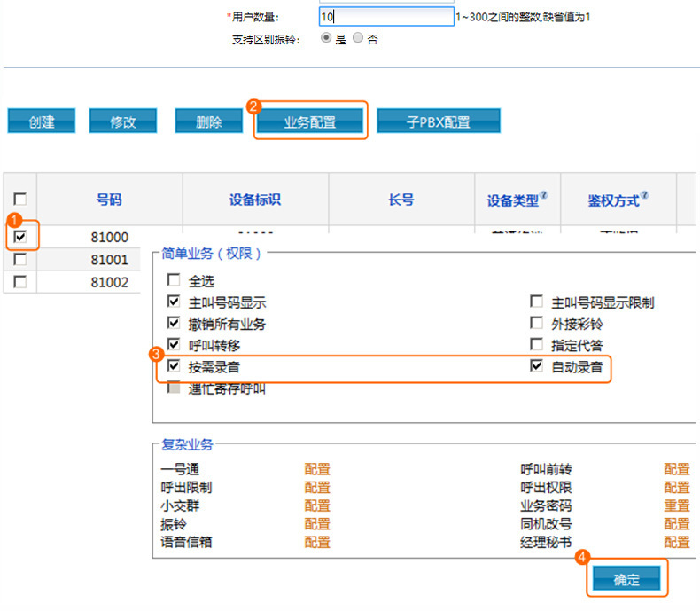The height and width of the screenshot is (611, 700).
Task: Select number cell 81000
Action: tap(109, 237)
